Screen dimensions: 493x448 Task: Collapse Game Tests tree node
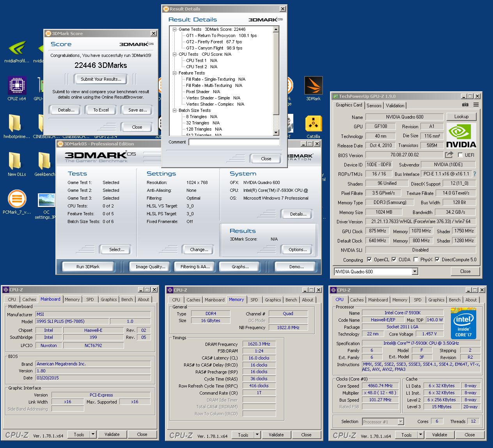175,29
